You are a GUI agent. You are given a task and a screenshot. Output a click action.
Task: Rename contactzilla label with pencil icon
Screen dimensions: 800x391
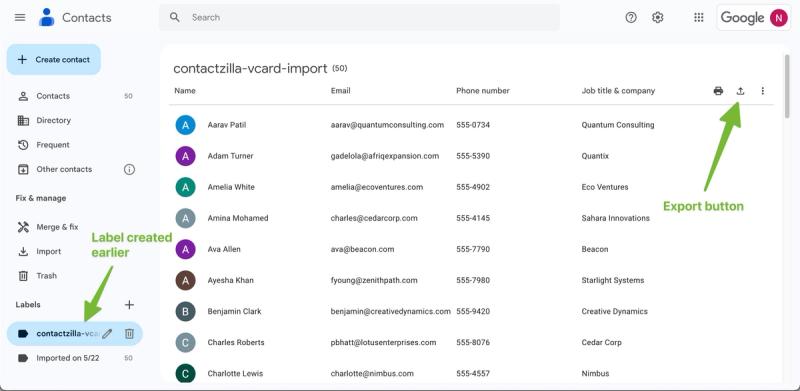pos(107,334)
